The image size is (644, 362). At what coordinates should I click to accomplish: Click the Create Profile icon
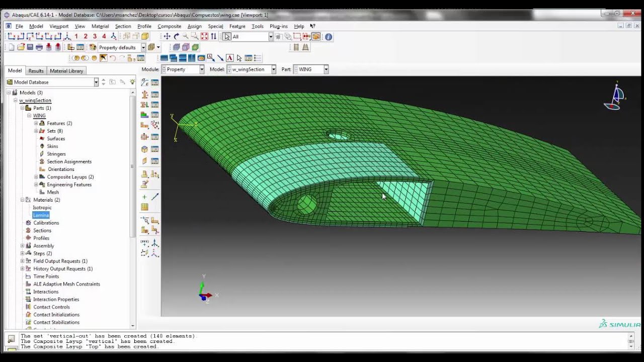(144, 137)
